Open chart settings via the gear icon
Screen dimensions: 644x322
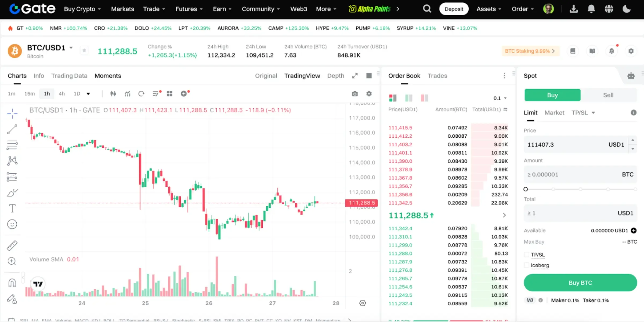click(369, 94)
